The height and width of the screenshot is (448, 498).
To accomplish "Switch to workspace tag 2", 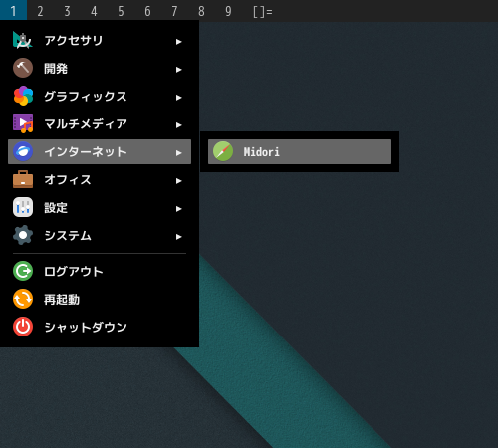I will coord(40,11).
